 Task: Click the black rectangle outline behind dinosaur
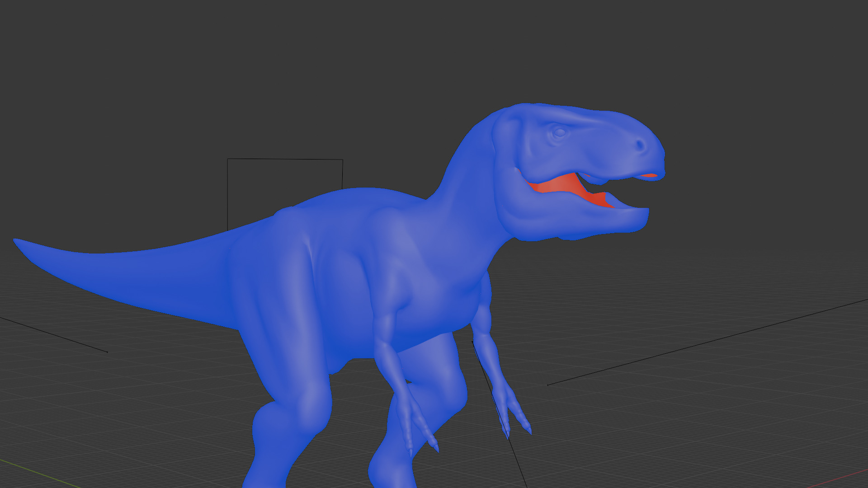[x=285, y=159]
